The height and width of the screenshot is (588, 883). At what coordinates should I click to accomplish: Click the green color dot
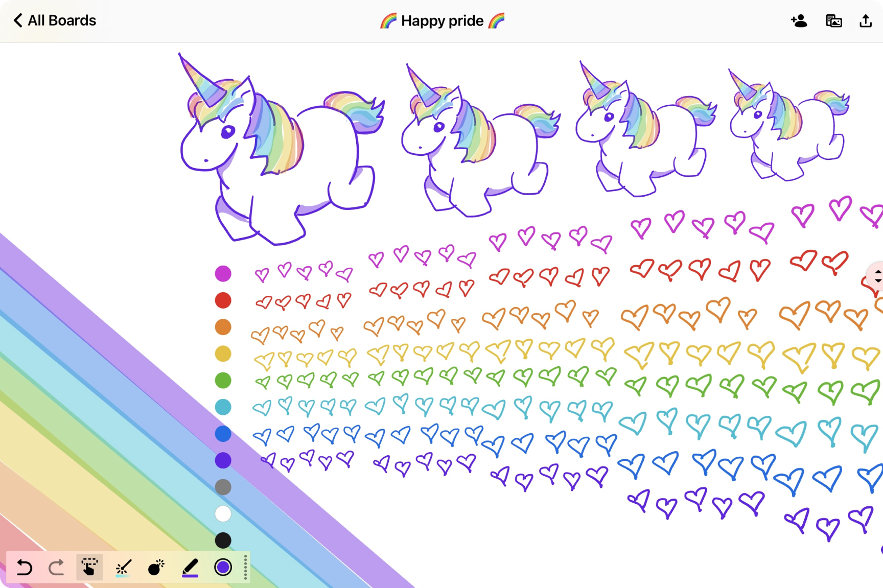pyautogui.click(x=223, y=381)
